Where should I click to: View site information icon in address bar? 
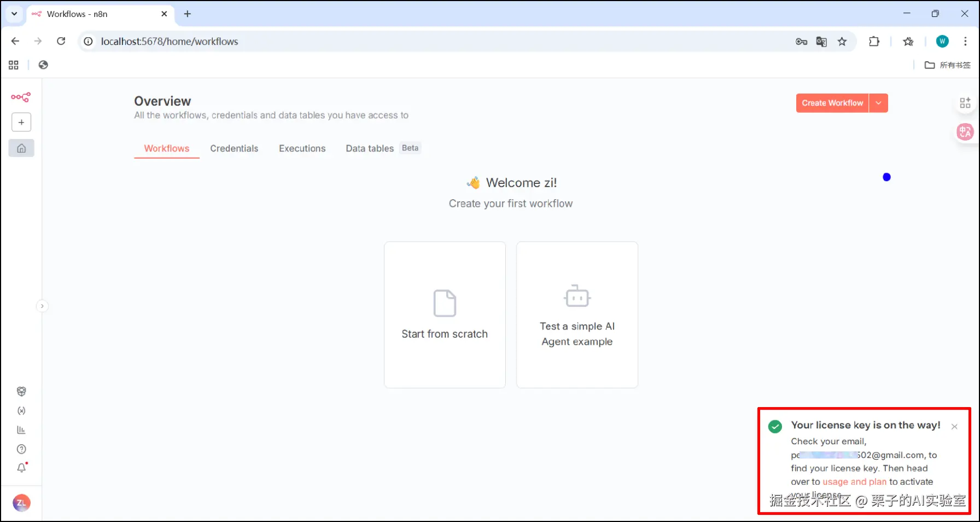click(88, 42)
